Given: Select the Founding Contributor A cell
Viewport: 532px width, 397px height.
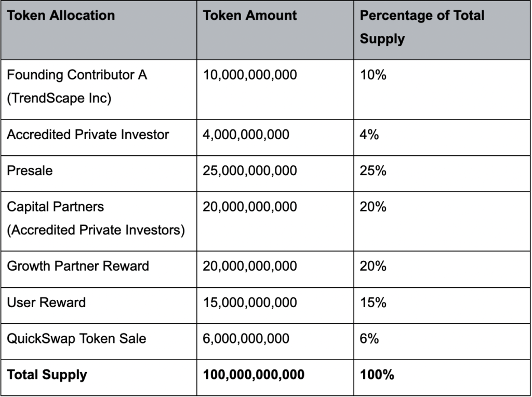Looking at the screenshot, I should pos(99,89).
